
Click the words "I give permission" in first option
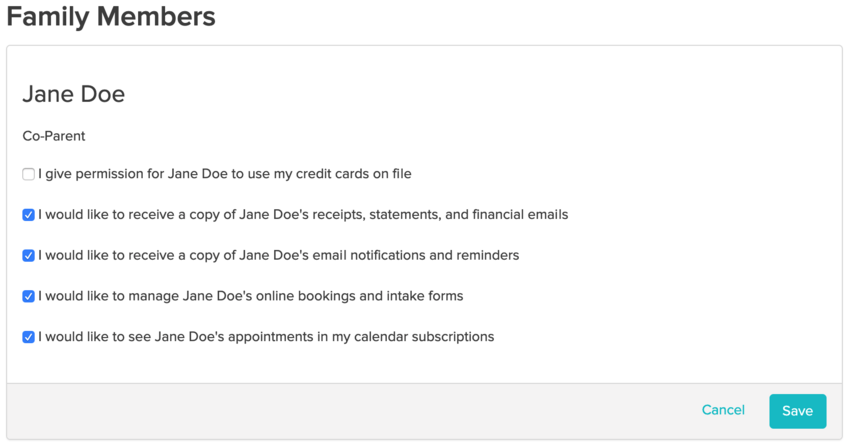[89, 174]
